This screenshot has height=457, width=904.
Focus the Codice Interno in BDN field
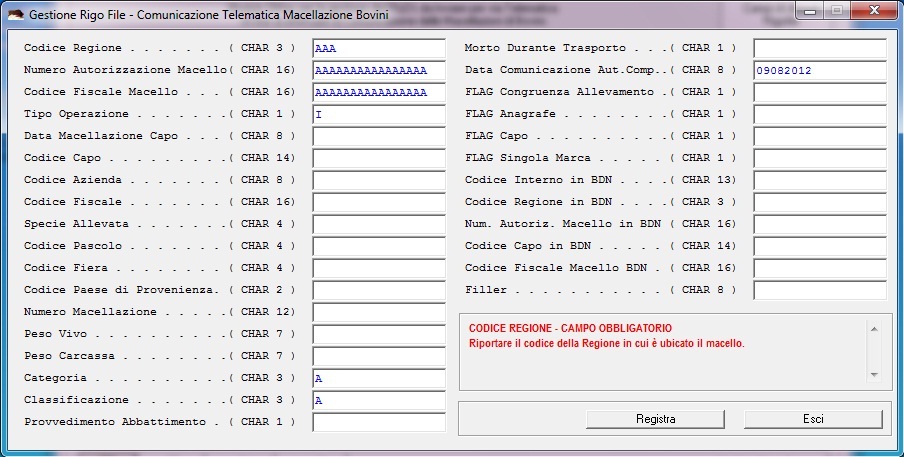point(820,180)
